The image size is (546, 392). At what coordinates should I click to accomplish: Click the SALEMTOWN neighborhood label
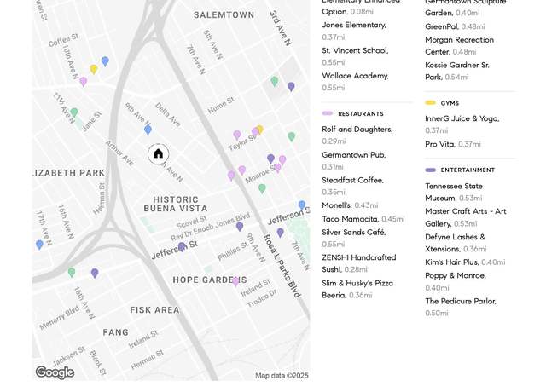[x=224, y=15]
